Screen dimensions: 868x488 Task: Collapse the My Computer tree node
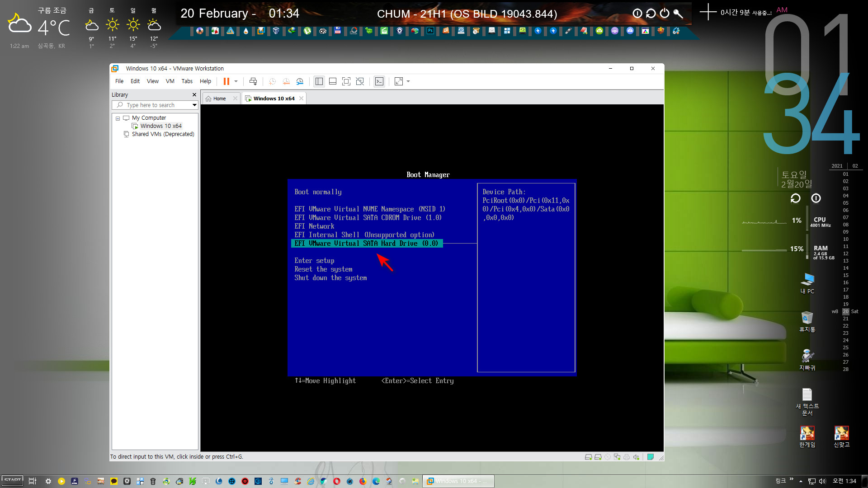coord(118,118)
